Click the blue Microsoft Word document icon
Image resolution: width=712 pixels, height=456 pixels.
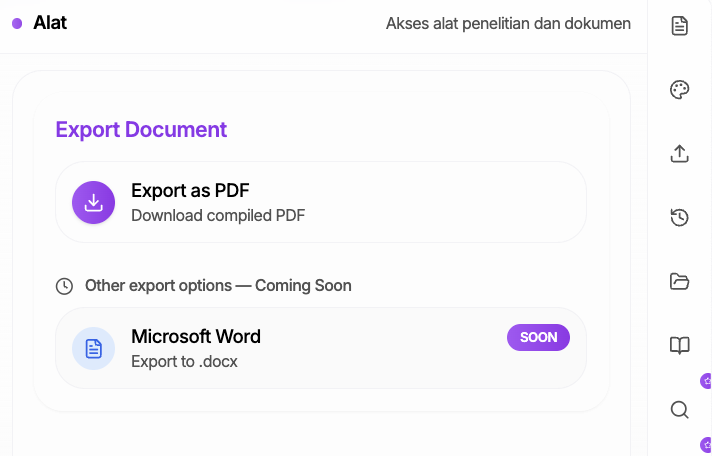pyautogui.click(x=93, y=348)
